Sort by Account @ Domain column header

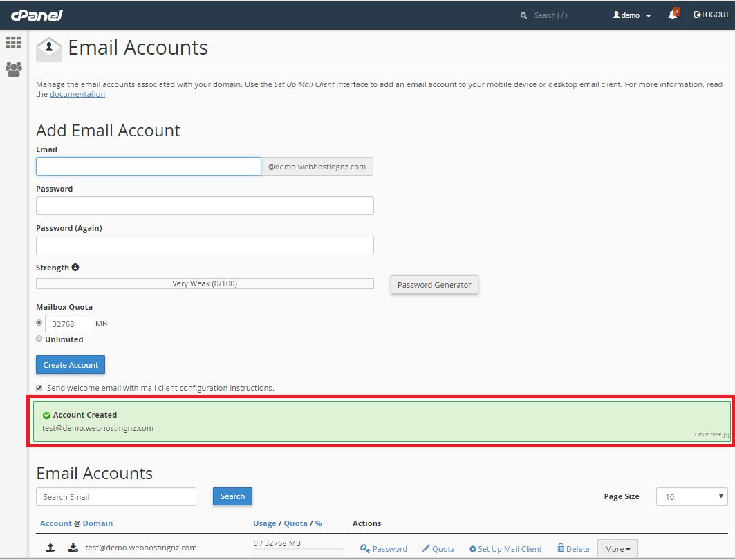point(76,523)
